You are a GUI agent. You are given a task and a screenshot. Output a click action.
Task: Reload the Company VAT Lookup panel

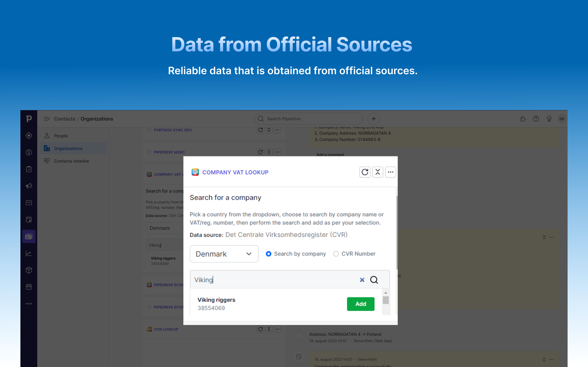coord(365,172)
